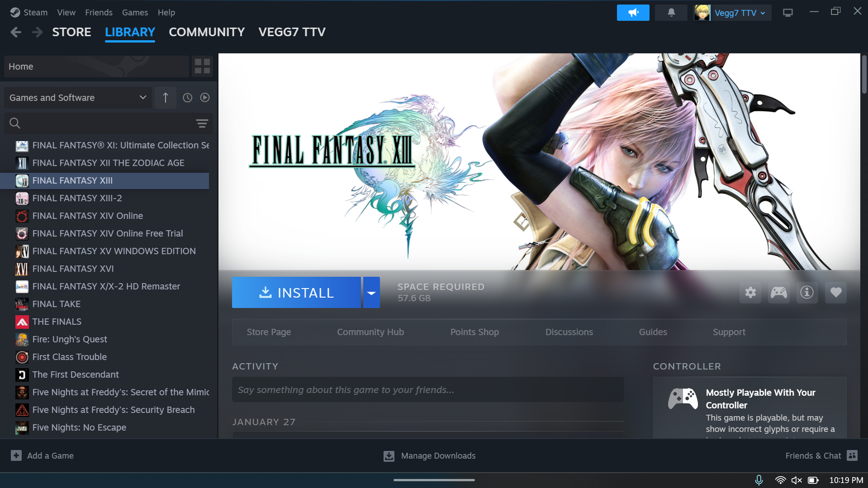Screen dimensions: 868x488
Task: Click the library search input field
Action: coord(109,123)
